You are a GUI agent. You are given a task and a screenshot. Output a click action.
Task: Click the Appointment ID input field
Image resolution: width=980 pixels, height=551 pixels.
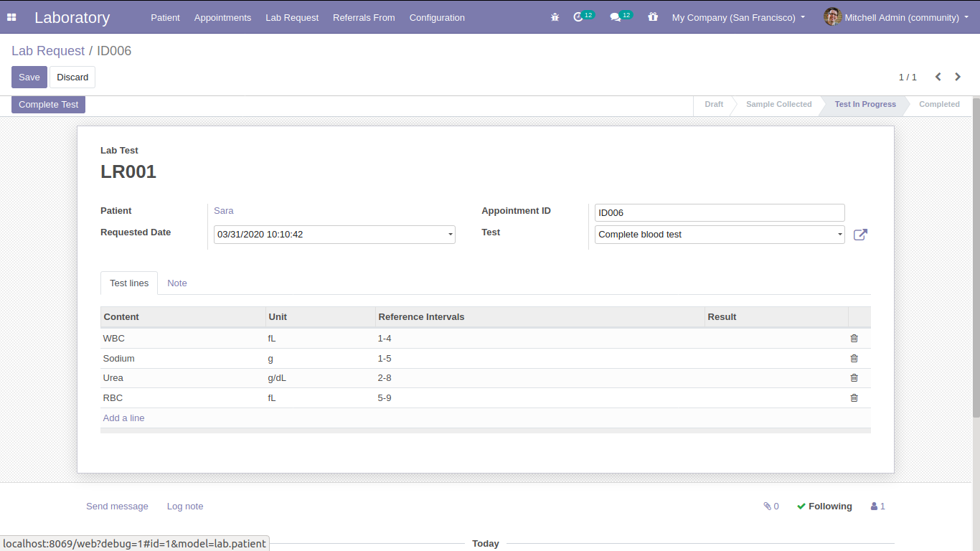719,213
